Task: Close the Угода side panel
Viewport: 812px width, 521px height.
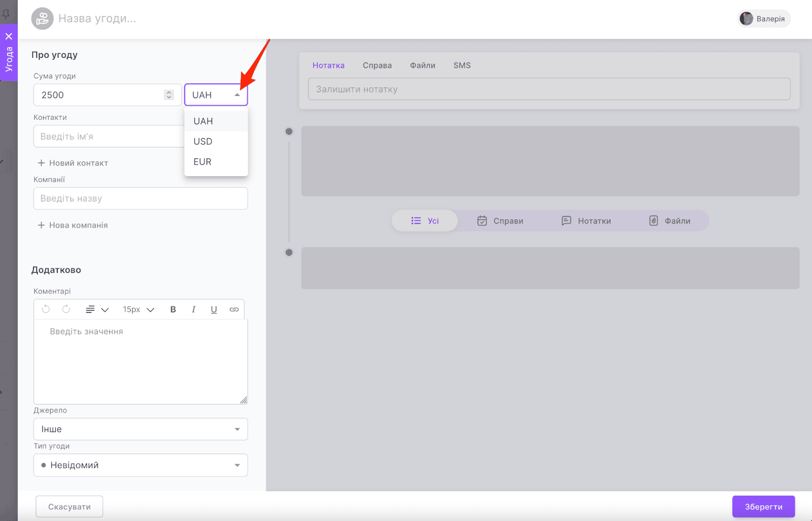Action: click(9, 37)
